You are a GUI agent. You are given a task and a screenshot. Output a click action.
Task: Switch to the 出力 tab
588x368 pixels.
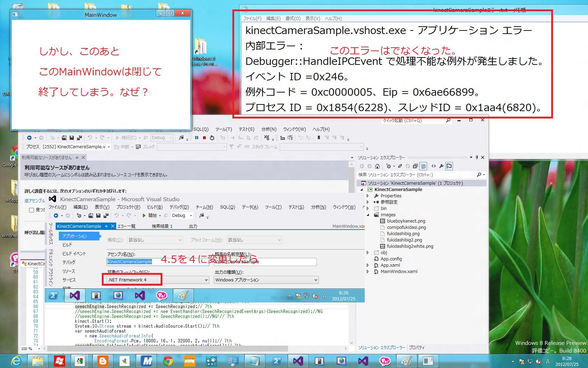pos(193,226)
